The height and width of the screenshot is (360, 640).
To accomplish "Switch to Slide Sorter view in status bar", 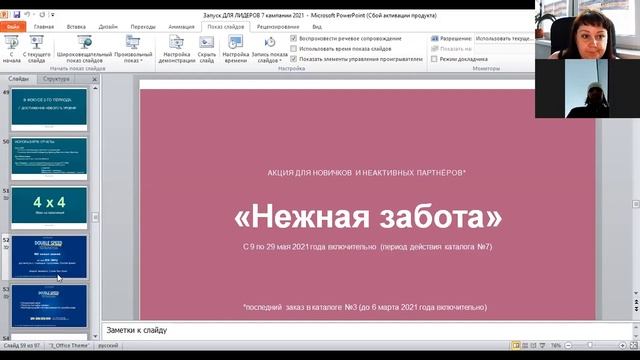I will 525,346.
